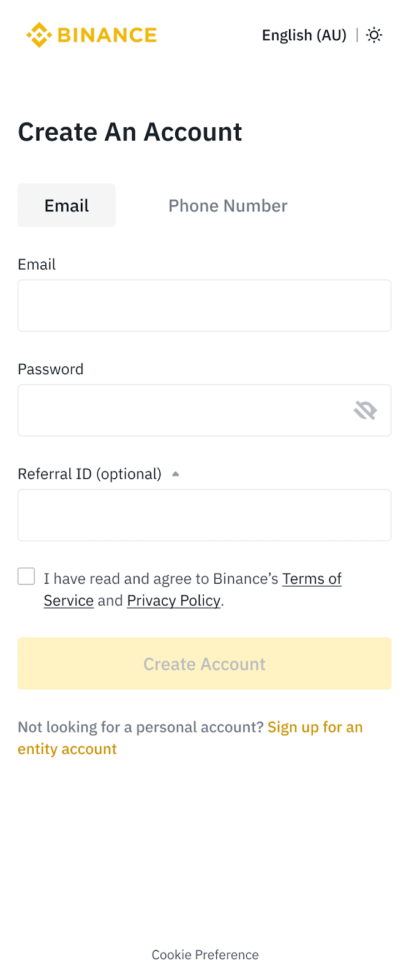
Task: Switch to the Phone Number tab
Action: point(228,206)
